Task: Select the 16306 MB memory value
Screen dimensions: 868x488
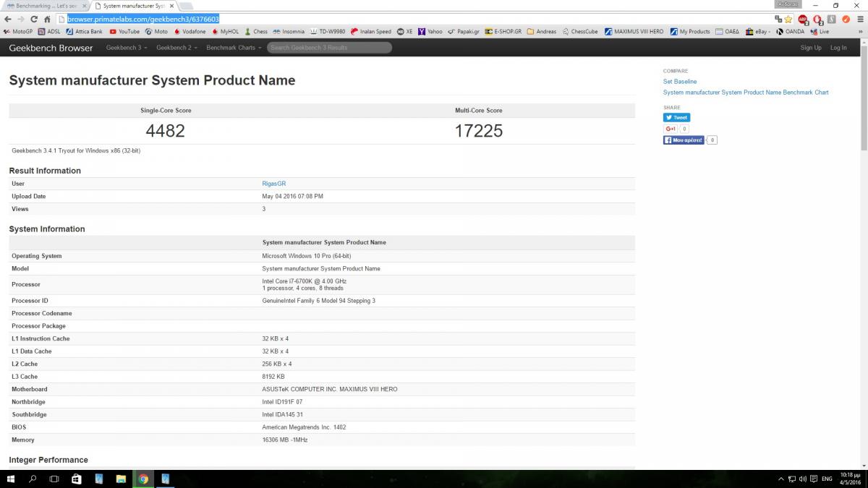Action: [x=284, y=440]
